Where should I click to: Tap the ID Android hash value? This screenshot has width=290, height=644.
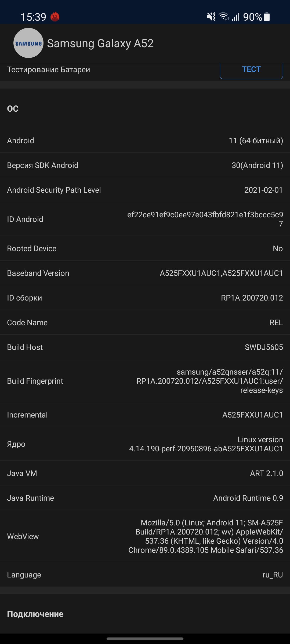[x=205, y=219]
